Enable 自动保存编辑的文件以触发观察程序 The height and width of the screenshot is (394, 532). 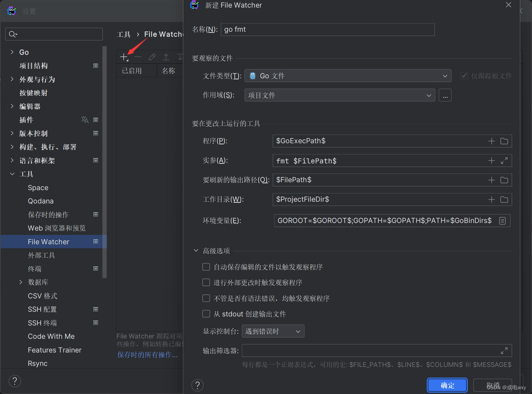point(206,267)
